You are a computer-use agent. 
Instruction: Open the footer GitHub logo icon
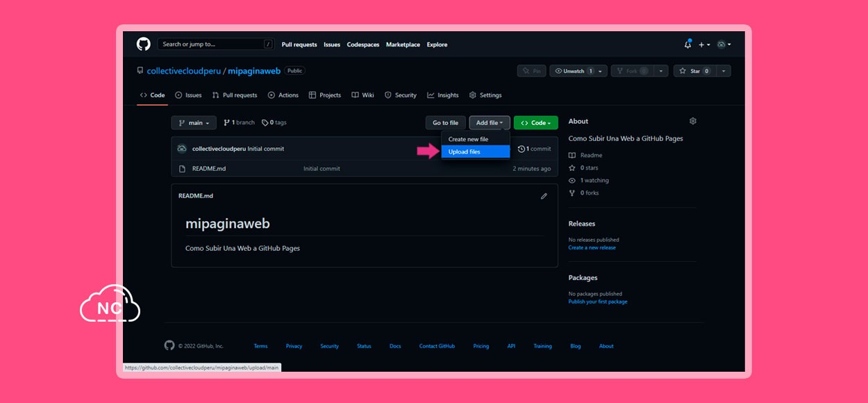[x=169, y=345]
